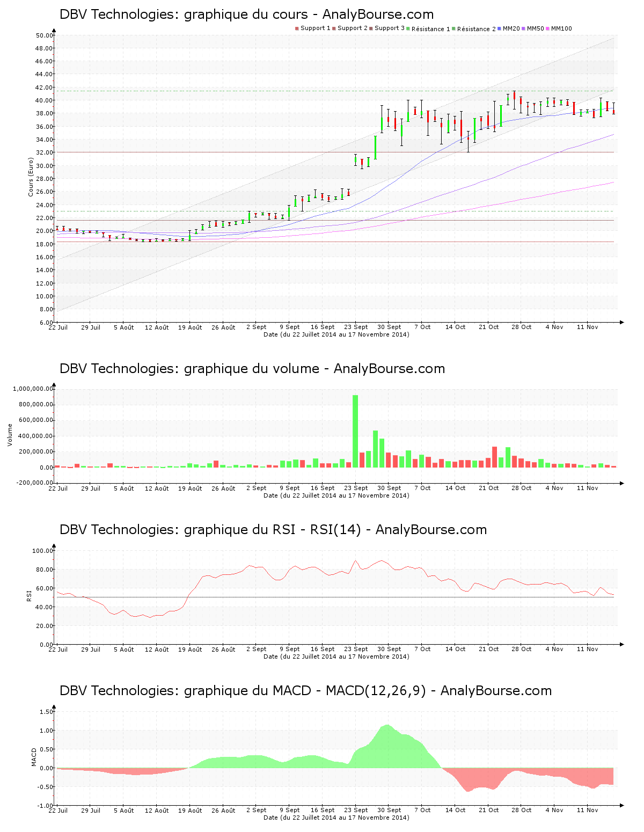Click '42.00' on the price axis
The image size is (644, 832).
(x=45, y=87)
